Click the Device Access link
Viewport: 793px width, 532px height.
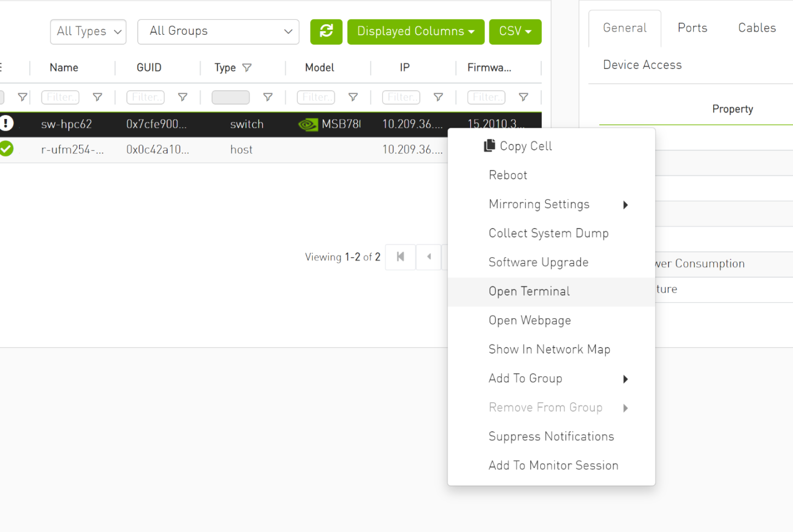click(642, 65)
